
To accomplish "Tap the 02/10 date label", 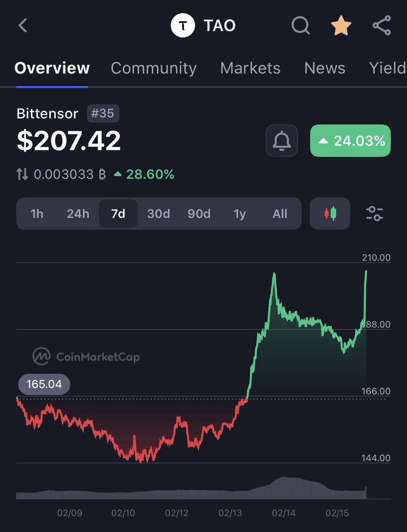I will point(123,513).
